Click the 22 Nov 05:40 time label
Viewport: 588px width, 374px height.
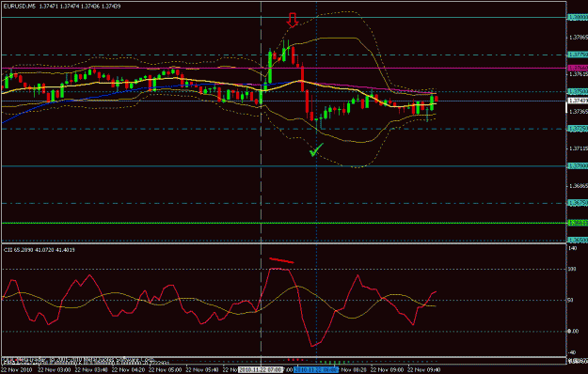click(x=201, y=370)
